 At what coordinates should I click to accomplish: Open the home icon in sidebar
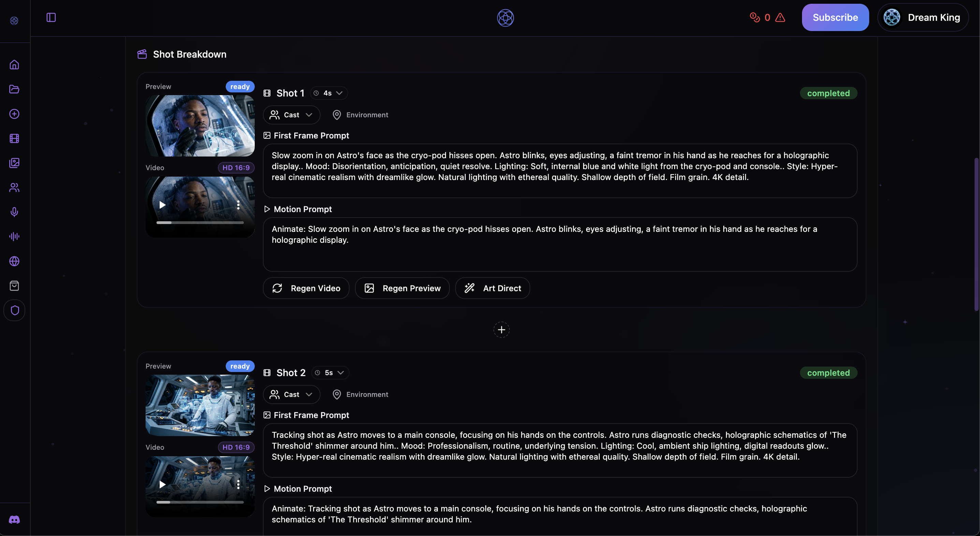14,65
